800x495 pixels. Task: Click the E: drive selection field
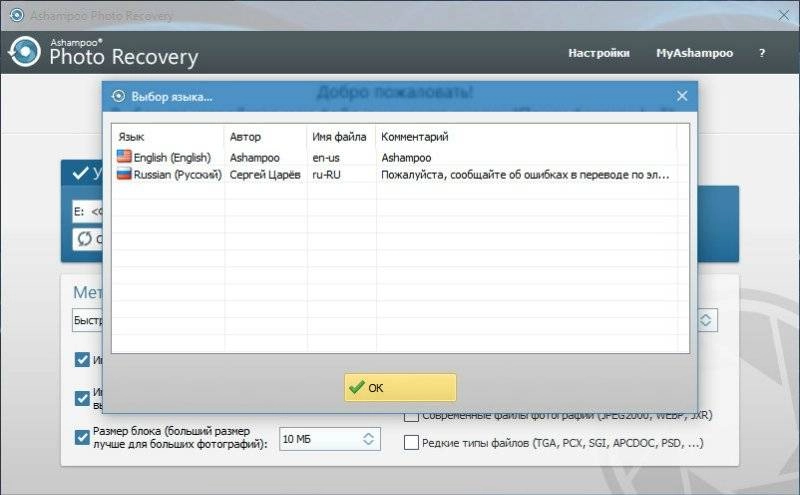pos(88,211)
